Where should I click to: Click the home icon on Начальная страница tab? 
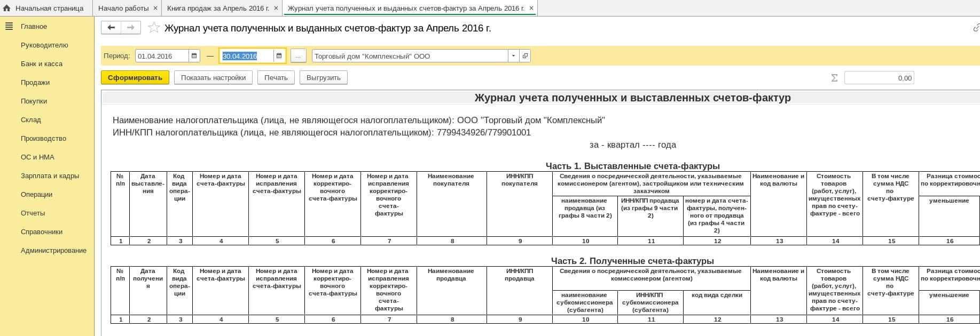6,8
